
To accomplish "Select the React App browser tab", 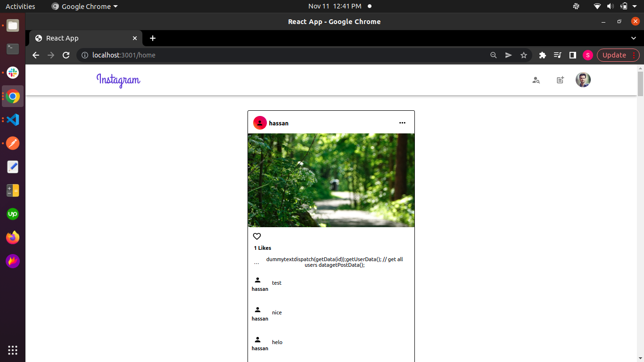I will click(86, 38).
